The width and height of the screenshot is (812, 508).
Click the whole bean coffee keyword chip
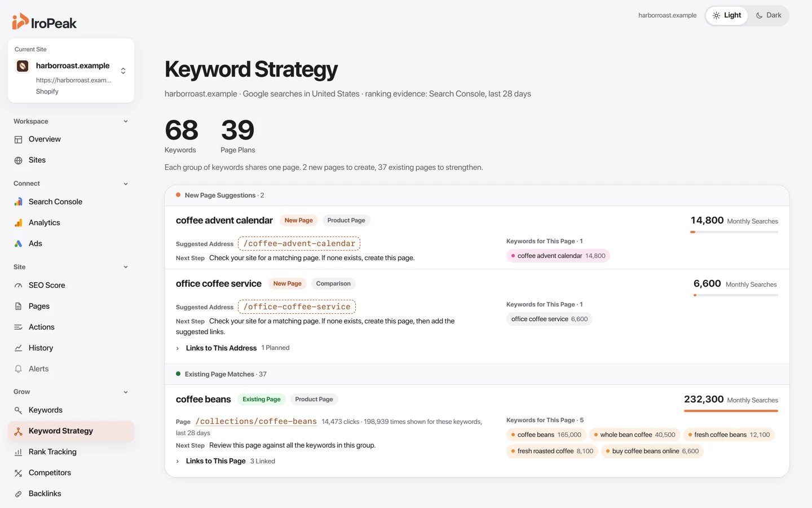(x=634, y=435)
